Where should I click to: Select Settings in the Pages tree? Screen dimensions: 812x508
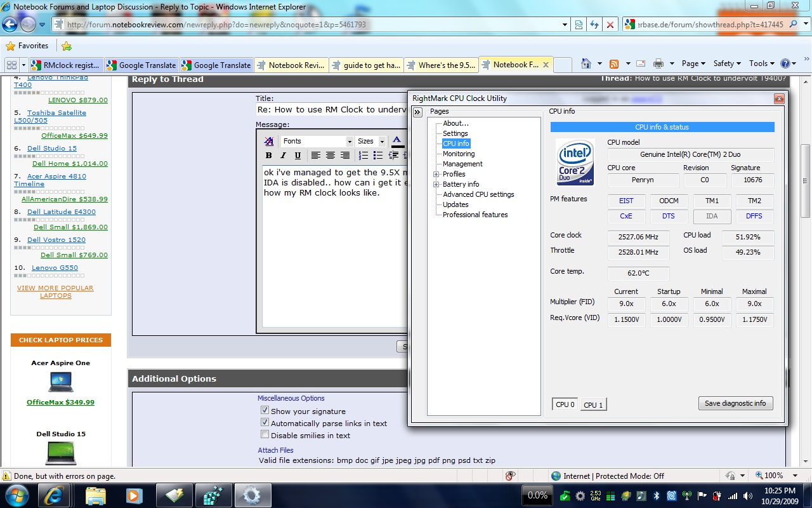[455, 133]
